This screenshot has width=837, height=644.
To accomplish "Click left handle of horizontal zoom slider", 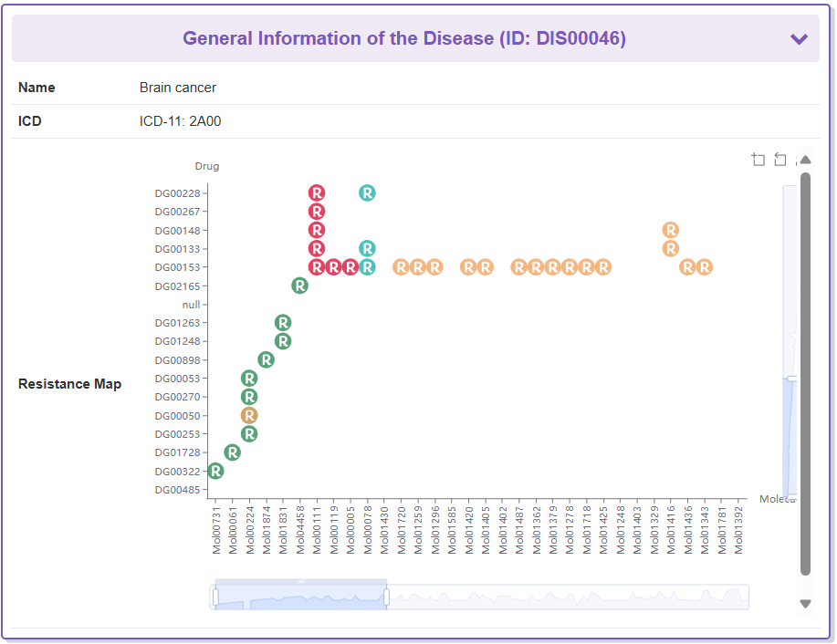I will [215, 597].
